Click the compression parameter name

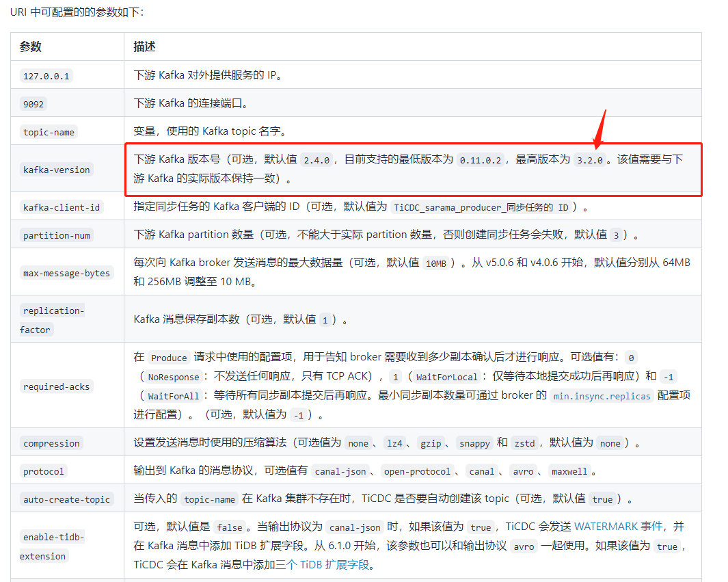[x=51, y=443]
